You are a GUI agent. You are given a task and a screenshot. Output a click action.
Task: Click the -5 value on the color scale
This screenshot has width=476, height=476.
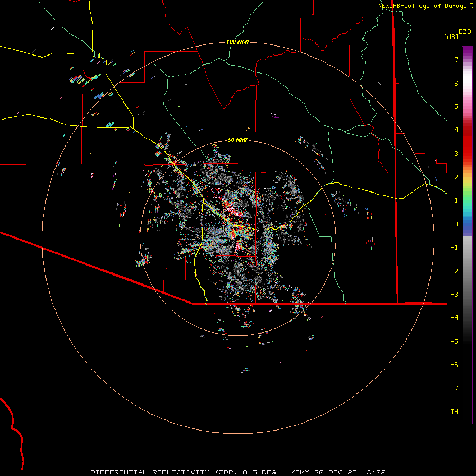click(x=454, y=342)
